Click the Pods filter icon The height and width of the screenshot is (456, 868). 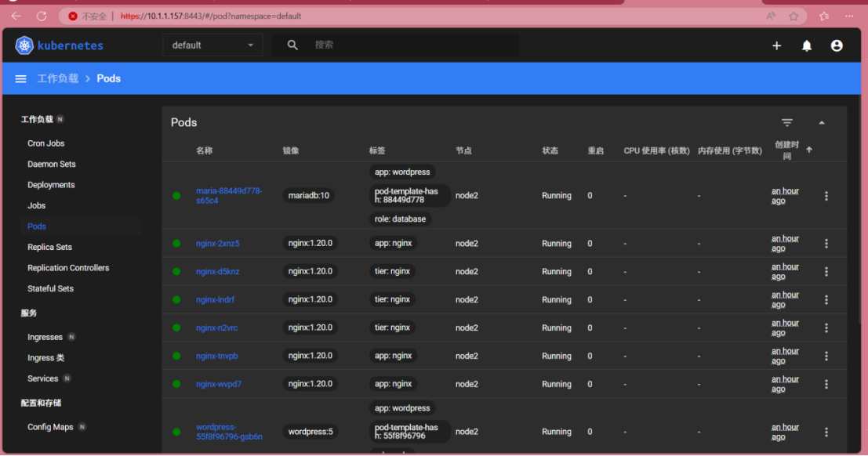(x=786, y=122)
